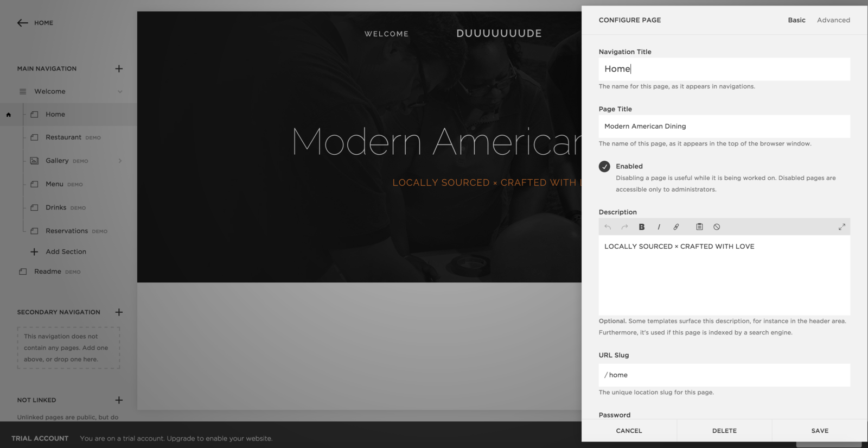Expand the Gallery page chevron
The width and height of the screenshot is (868, 448).
120,161
